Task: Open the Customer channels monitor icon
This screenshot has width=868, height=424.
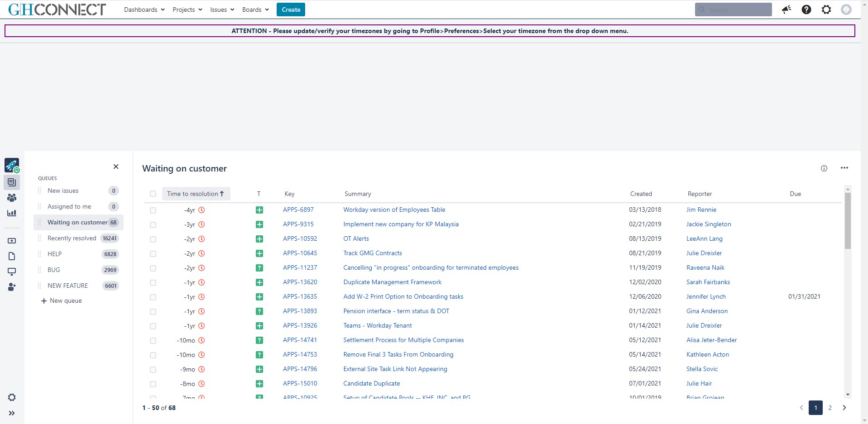Action: (x=12, y=272)
